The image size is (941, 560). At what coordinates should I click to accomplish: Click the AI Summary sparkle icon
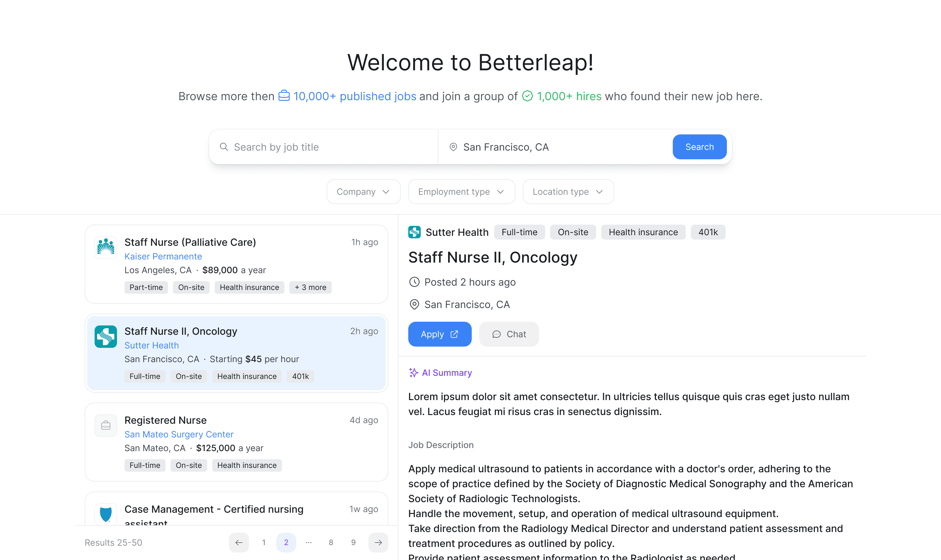point(414,373)
